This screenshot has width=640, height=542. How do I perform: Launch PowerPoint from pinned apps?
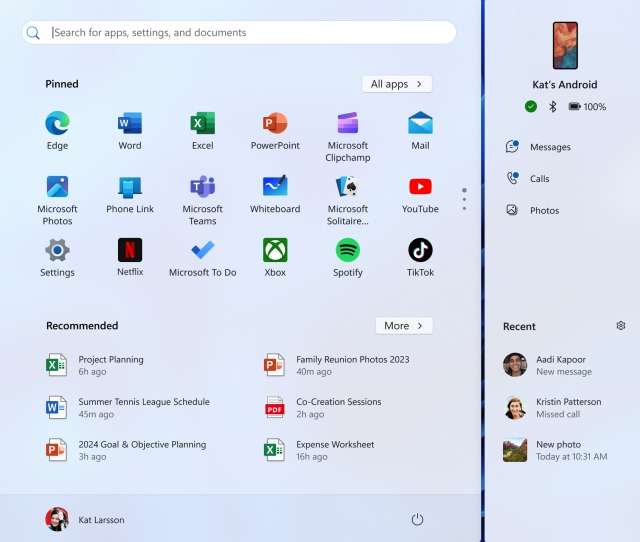coord(275,131)
